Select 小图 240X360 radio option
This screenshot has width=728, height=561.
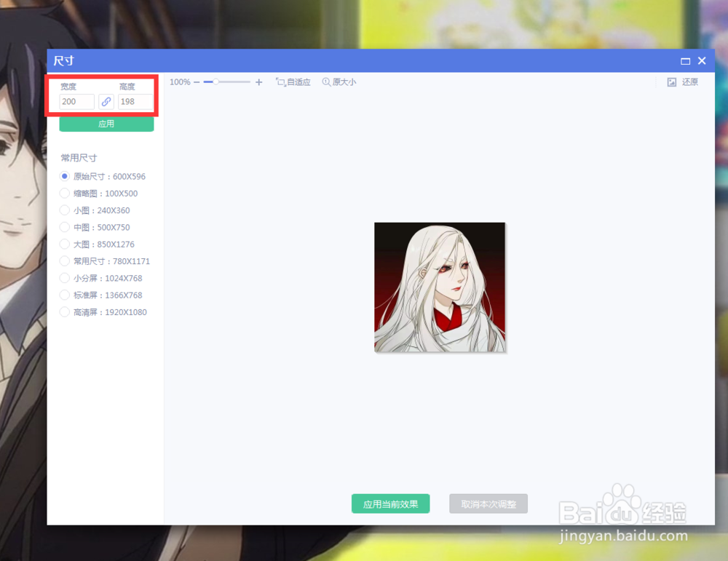(65, 210)
